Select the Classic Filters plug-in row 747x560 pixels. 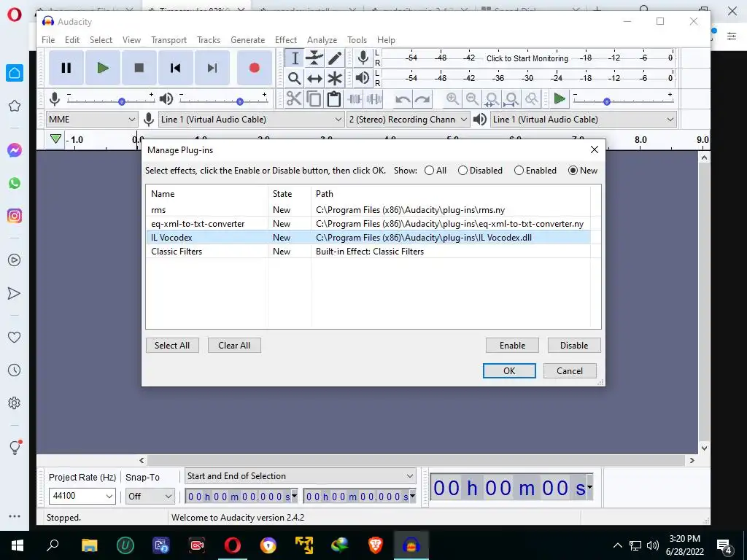368,252
